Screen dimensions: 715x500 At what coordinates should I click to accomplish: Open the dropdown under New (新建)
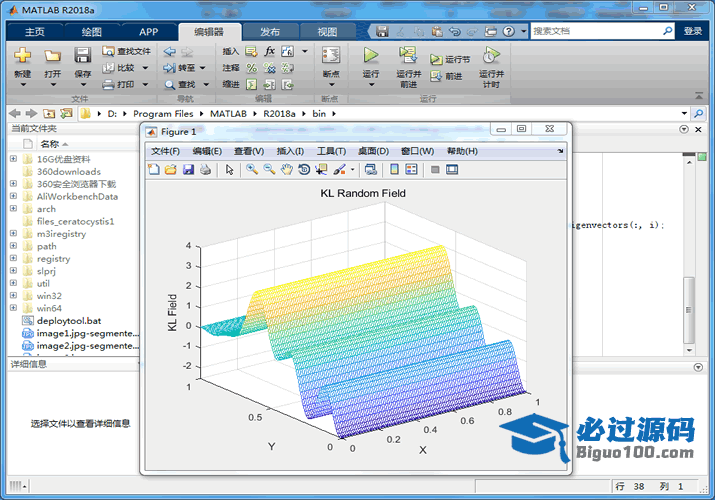click(23, 84)
